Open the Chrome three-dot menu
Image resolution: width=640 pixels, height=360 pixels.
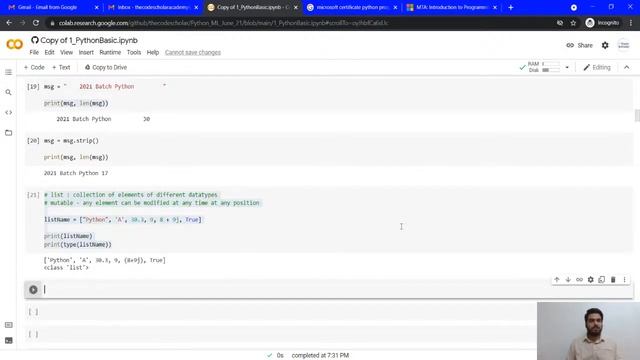coord(631,23)
